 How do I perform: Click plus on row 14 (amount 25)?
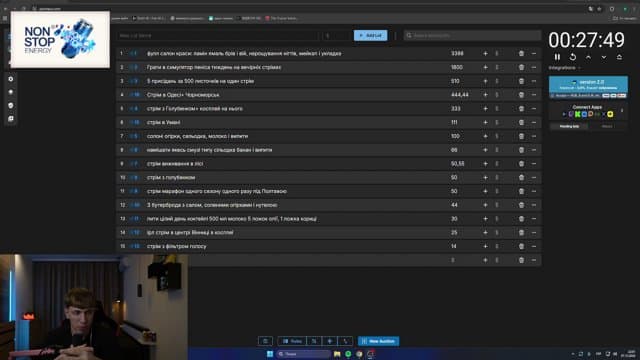[x=485, y=233]
